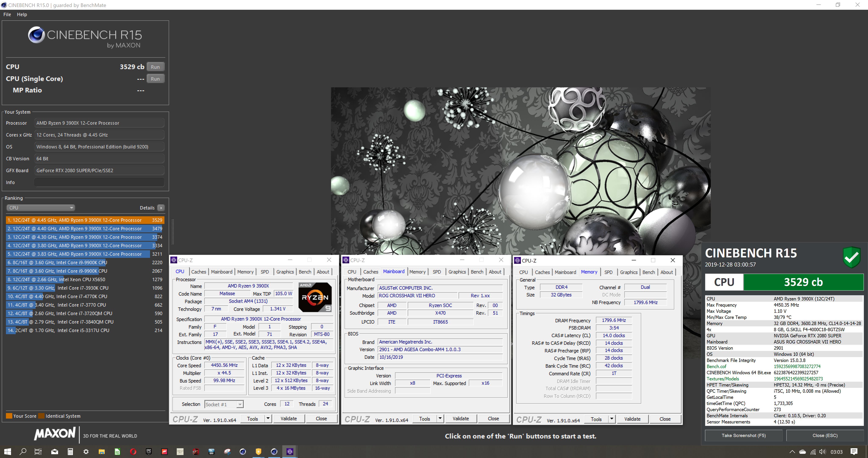This screenshot has width=868, height=458.
Task: Click BIOS Version 2901 AGESA field
Action: (440, 349)
